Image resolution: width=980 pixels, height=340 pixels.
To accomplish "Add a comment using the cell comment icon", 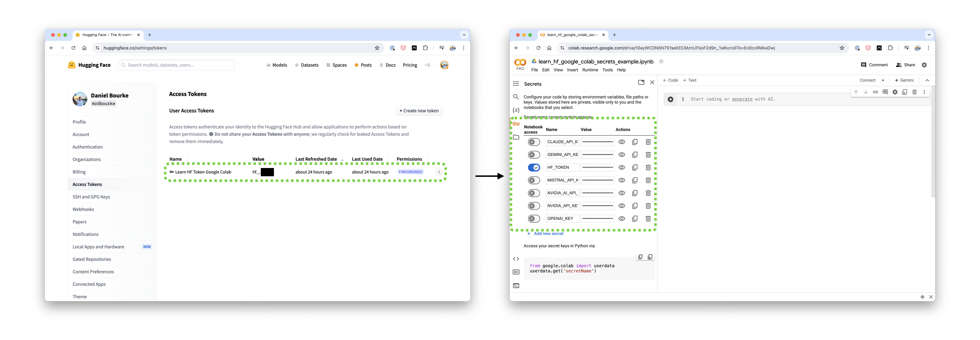I will pos(885,92).
